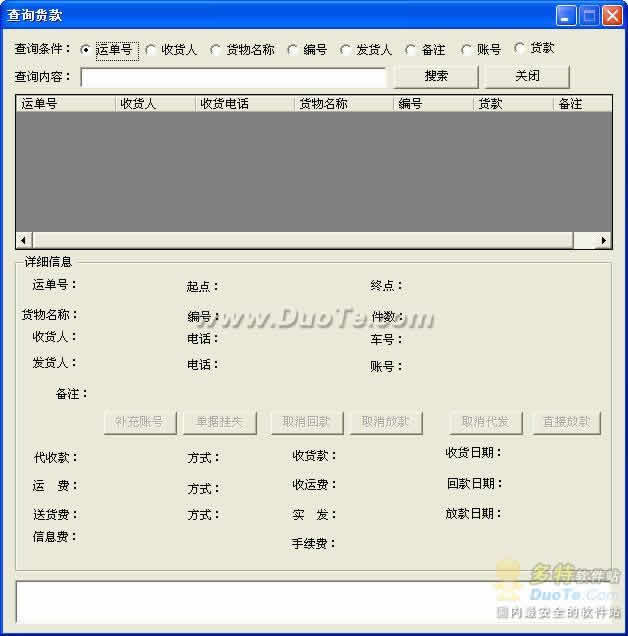Click the 单据挂失 button

(x=220, y=422)
